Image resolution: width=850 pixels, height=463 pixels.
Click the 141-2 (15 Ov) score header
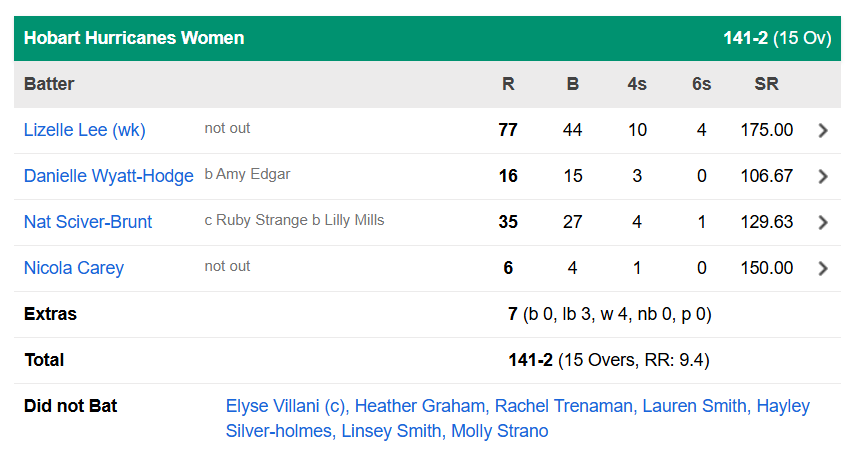click(x=777, y=38)
